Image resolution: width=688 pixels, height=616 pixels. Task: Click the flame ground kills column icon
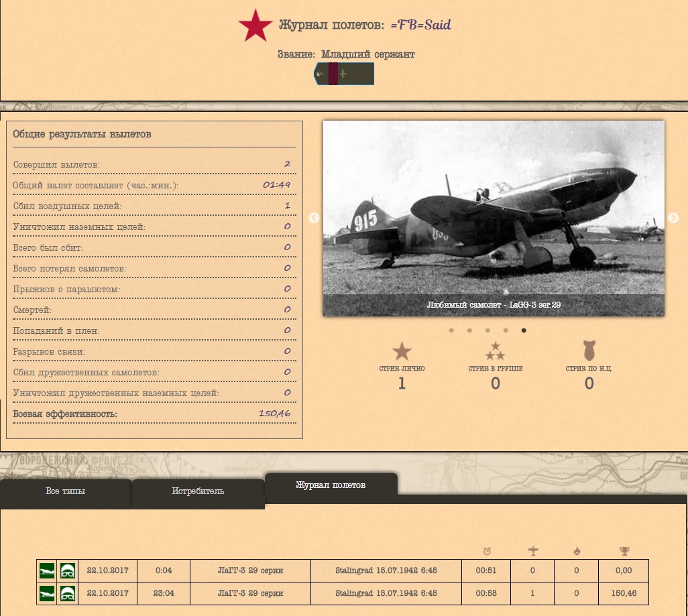577,551
